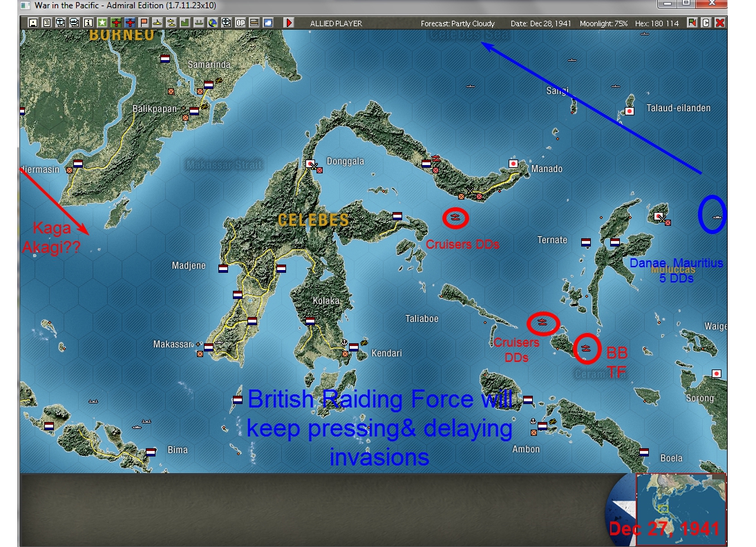Open the first ship list toolbar icon
This screenshot has width=756, height=547.
pyautogui.click(x=60, y=23)
